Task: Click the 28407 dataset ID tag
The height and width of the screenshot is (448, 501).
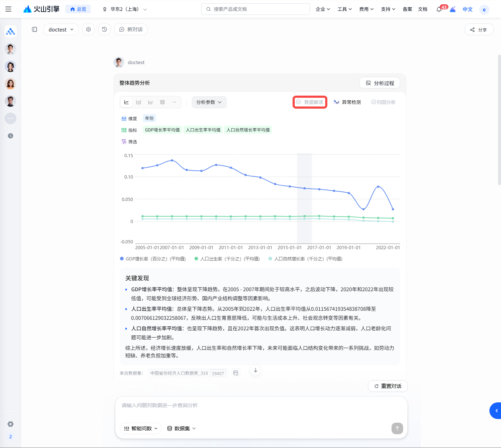Action: [x=218, y=373]
